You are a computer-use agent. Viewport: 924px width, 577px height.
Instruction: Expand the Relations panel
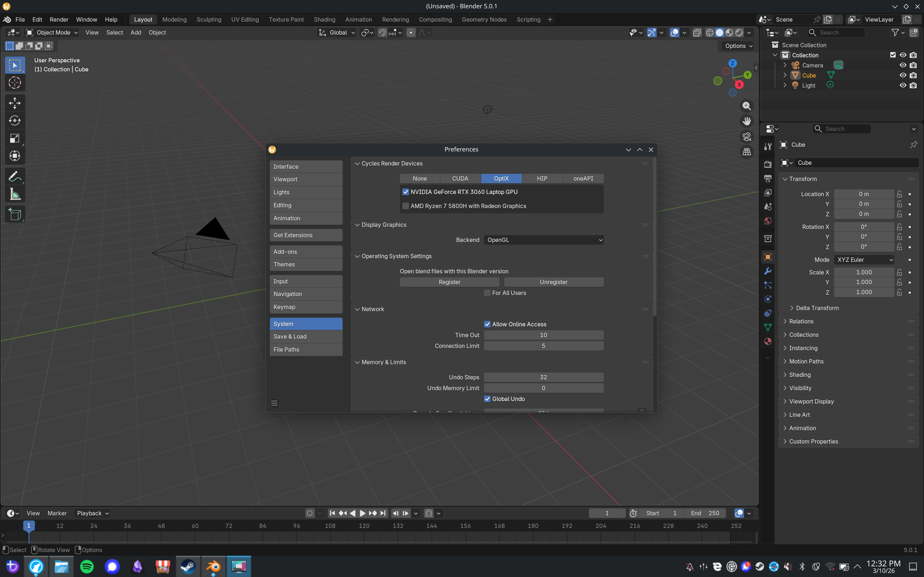[x=801, y=321]
